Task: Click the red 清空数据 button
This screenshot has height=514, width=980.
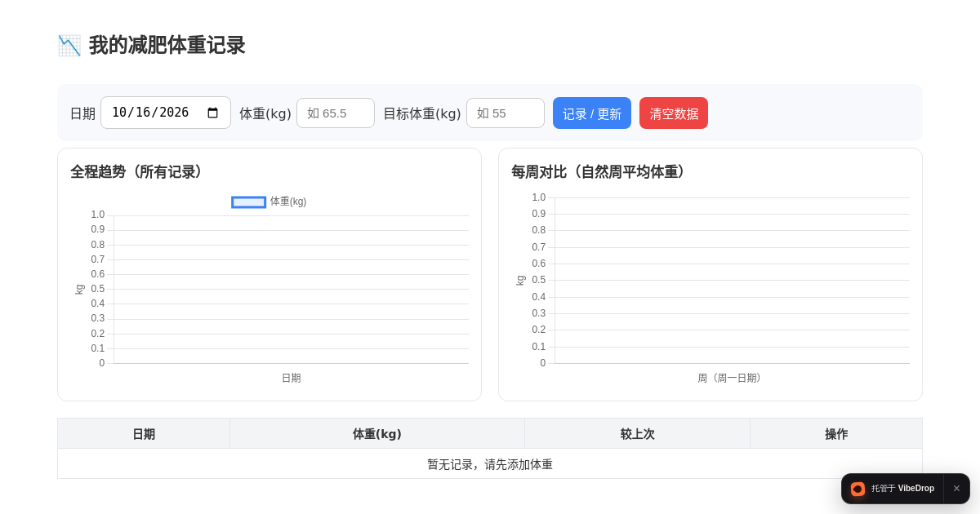Action: pos(674,113)
